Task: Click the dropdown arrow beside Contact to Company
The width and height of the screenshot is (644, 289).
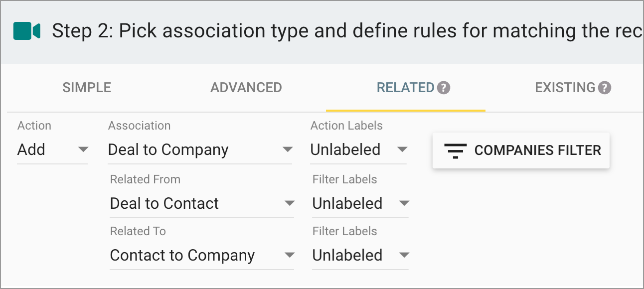Action: coord(289,255)
